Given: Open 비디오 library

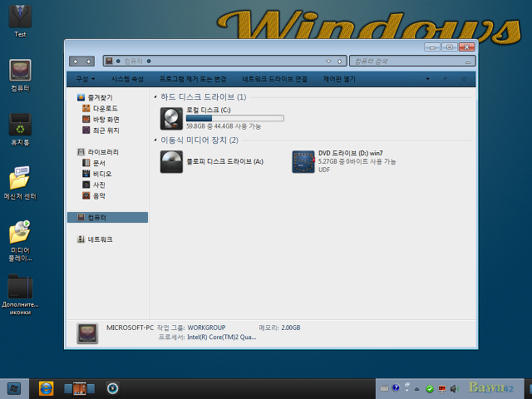Looking at the screenshot, I should [97, 174].
